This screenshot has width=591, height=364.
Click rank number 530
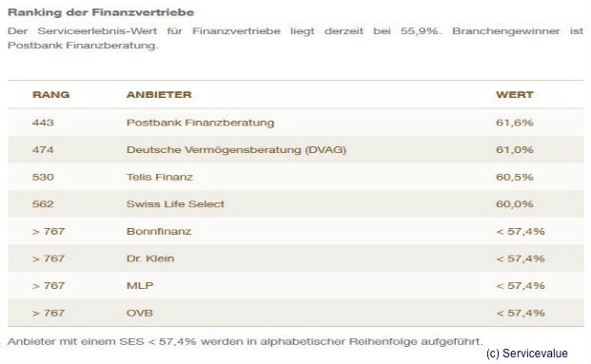click(43, 177)
